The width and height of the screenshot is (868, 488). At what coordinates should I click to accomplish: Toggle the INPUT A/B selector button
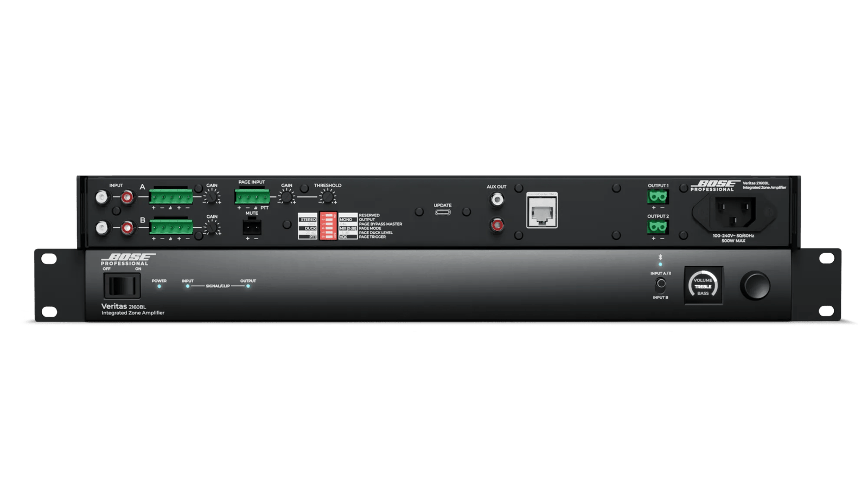click(x=661, y=284)
